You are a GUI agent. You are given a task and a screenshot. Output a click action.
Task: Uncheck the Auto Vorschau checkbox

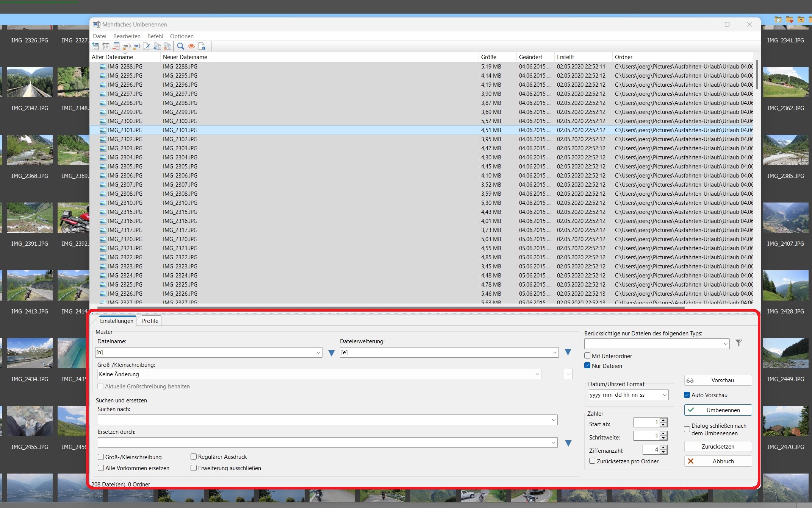[687, 395]
